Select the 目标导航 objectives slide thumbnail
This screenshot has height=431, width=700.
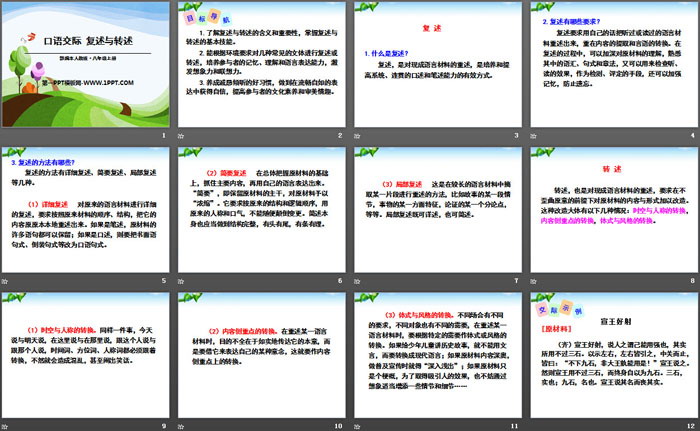coord(261,65)
